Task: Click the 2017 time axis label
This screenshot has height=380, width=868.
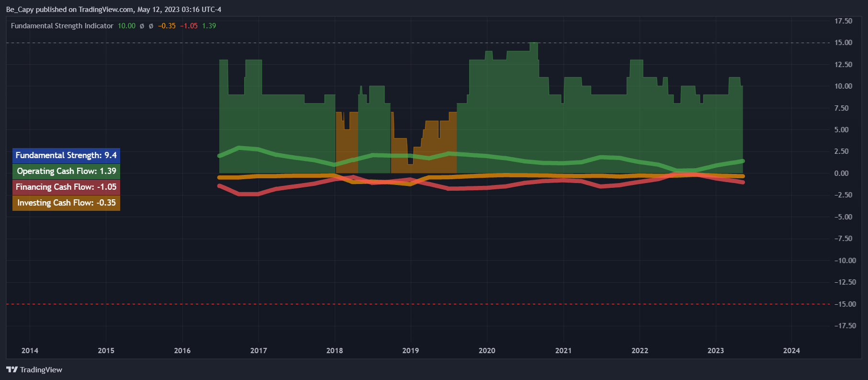Action: coord(259,351)
